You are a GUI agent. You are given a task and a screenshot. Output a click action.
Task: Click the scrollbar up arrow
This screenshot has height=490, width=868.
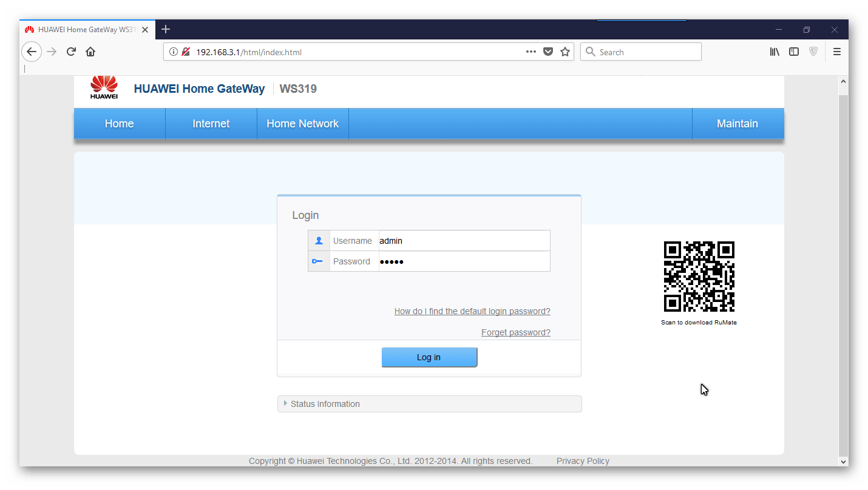click(844, 81)
